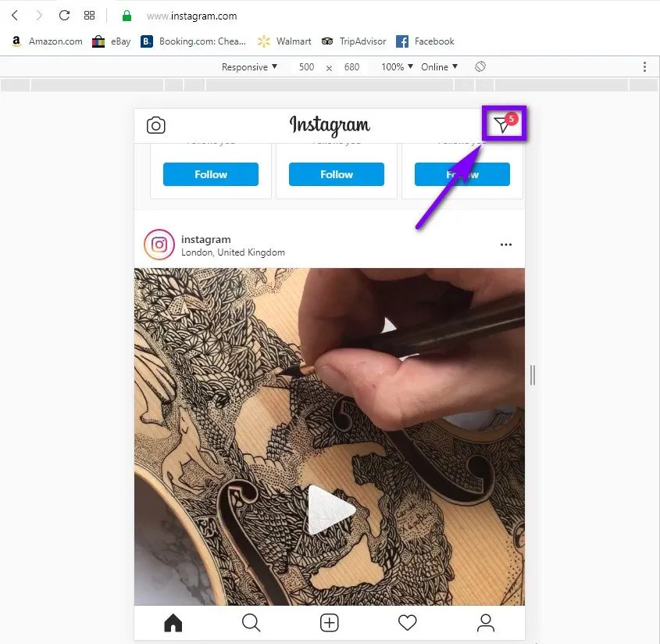
Task: Rotate device orientation icon in toolbar
Action: pyautogui.click(x=480, y=66)
